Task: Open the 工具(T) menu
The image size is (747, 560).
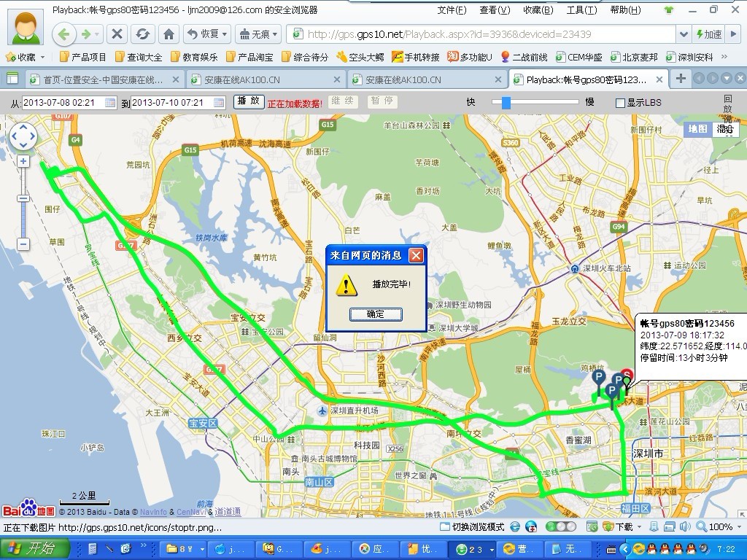Action: click(581, 10)
